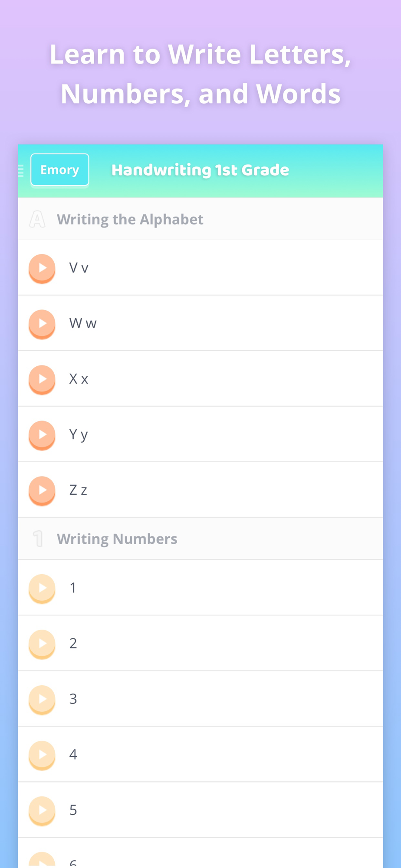Play the X x lesson

[x=42, y=380]
